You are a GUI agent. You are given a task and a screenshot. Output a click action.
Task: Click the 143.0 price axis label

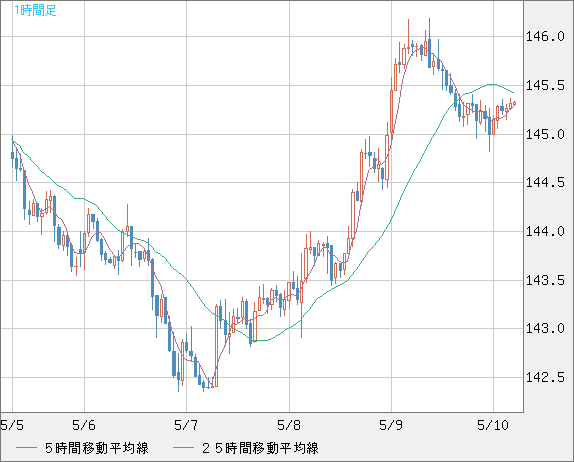(545, 328)
